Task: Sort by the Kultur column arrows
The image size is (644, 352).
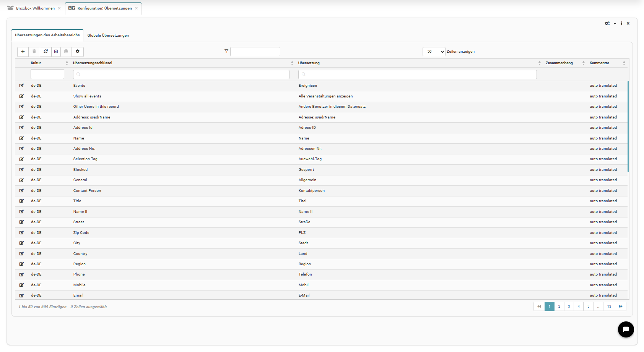Action: tap(67, 63)
